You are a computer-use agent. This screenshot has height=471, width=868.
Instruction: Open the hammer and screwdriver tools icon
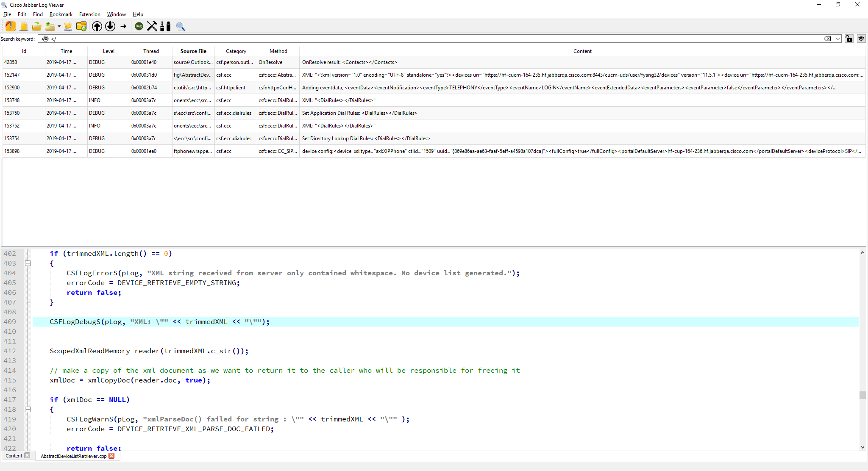152,26
